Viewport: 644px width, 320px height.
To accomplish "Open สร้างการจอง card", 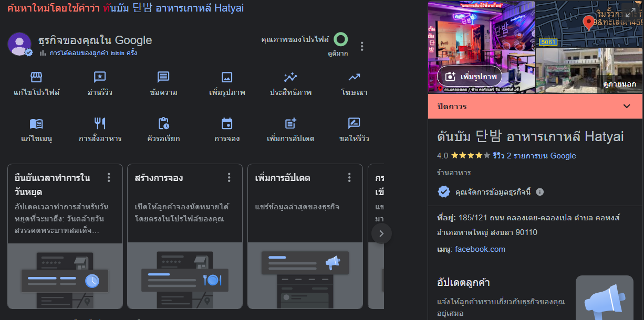I will point(185,237).
